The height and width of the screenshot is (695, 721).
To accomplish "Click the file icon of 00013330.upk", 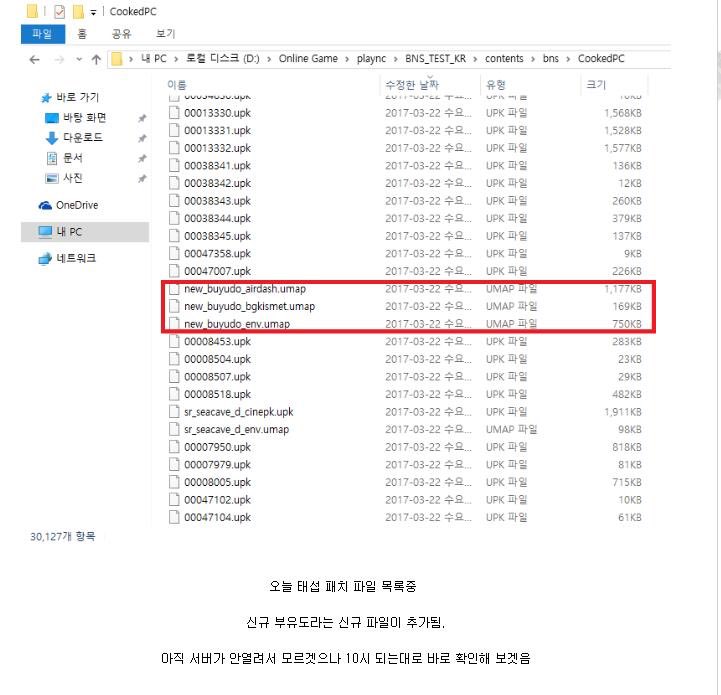I will coord(174,113).
